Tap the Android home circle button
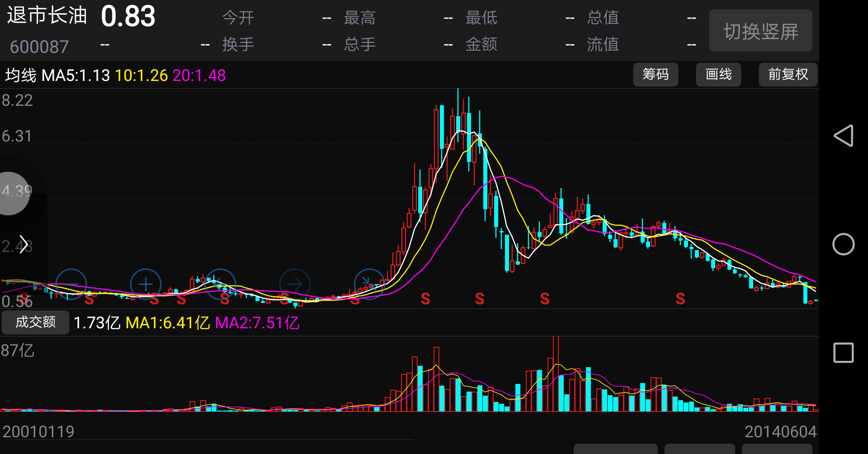The width and height of the screenshot is (868, 454). 844,244
